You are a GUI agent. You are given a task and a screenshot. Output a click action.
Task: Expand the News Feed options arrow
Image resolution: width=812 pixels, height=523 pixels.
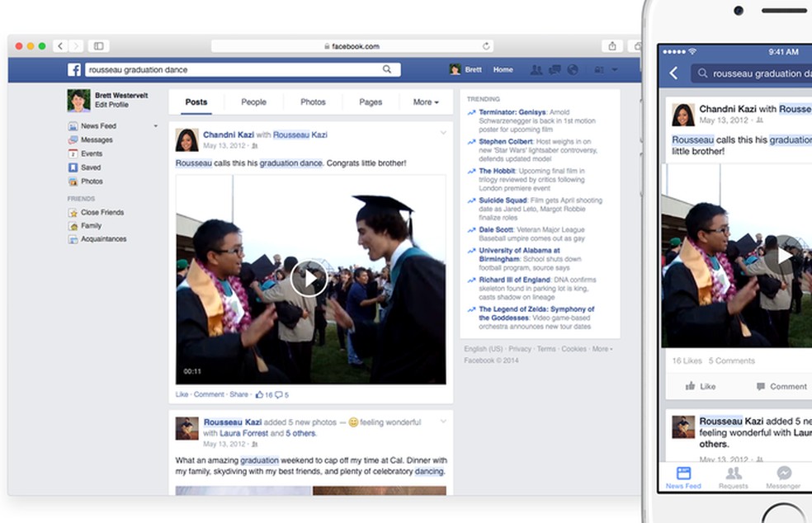[153, 125]
